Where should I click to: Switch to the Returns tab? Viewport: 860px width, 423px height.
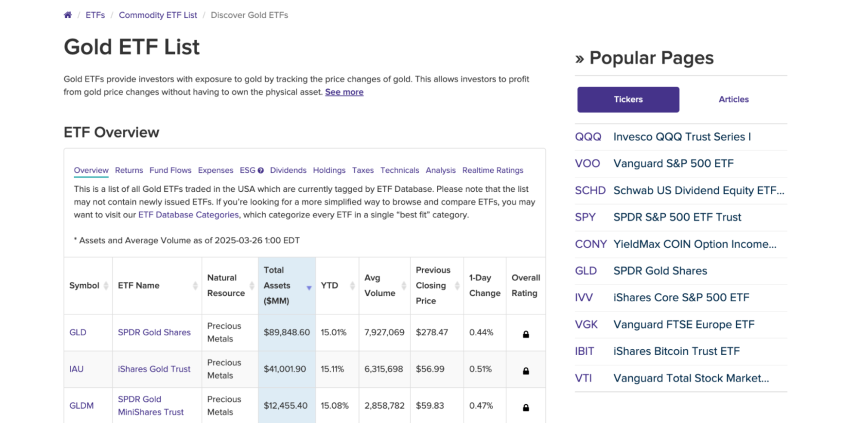pos(129,171)
